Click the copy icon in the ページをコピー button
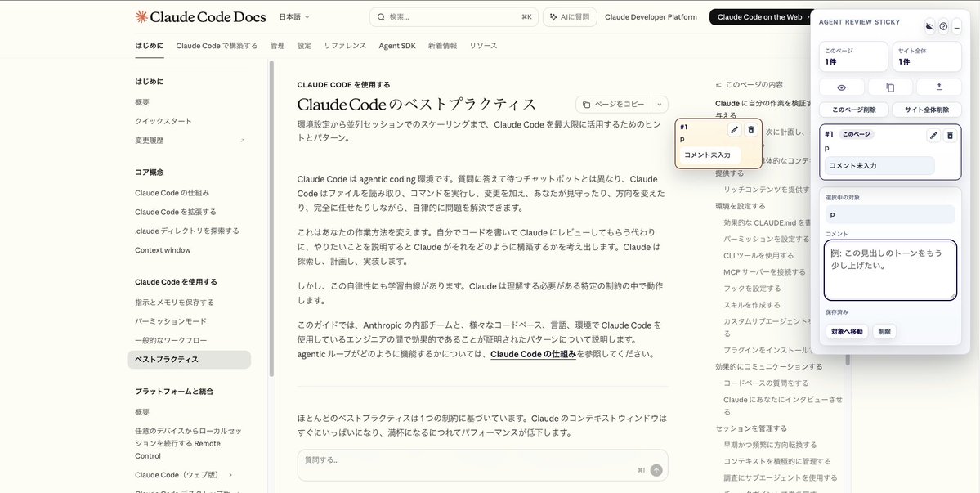The height and width of the screenshot is (493, 980). click(x=586, y=105)
